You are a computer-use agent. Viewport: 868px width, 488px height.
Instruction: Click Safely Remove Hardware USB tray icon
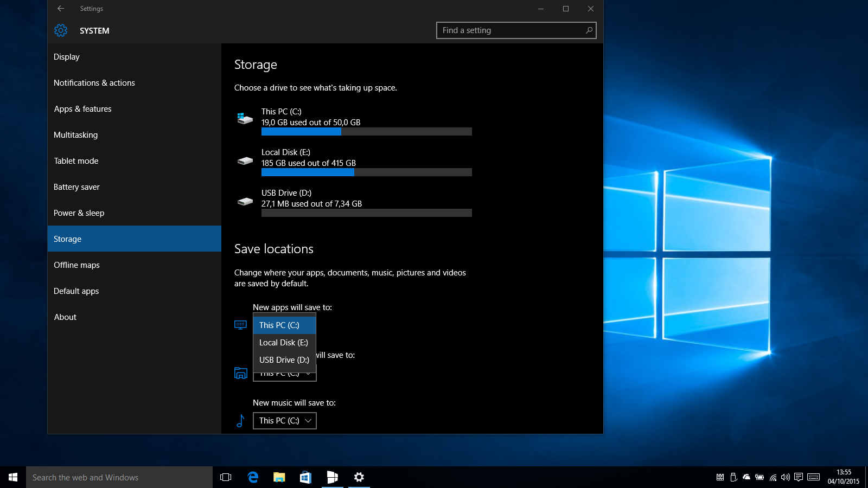[x=733, y=477]
